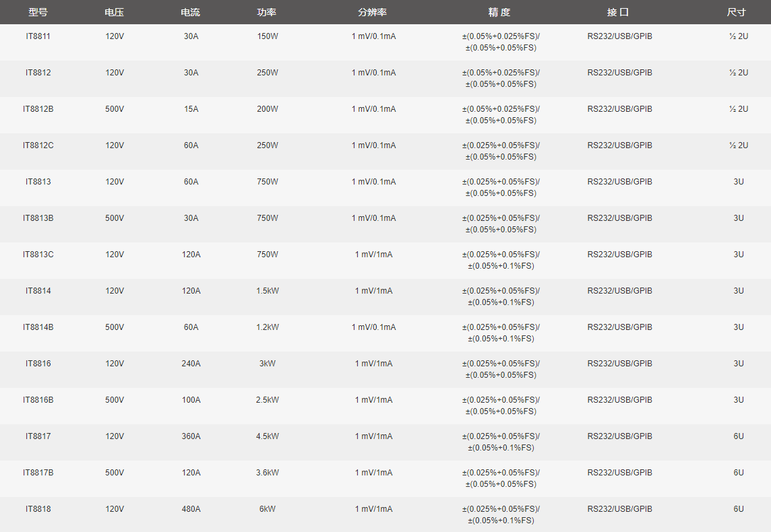The height and width of the screenshot is (532, 771).
Task: Select the IT8817B model name
Action: coord(38,473)
